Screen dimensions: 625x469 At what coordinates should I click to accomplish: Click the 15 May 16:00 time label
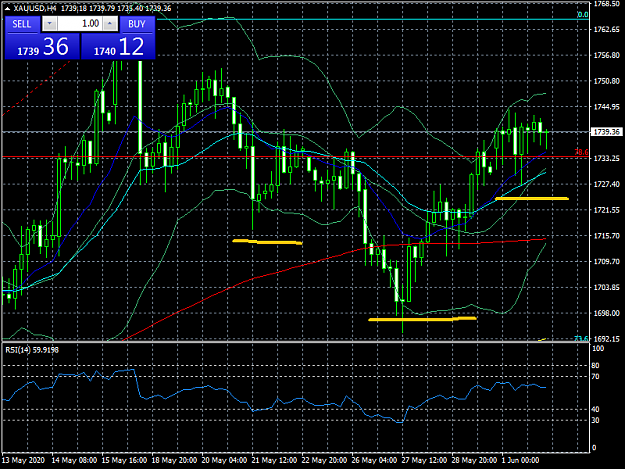[x=124, y=460]
